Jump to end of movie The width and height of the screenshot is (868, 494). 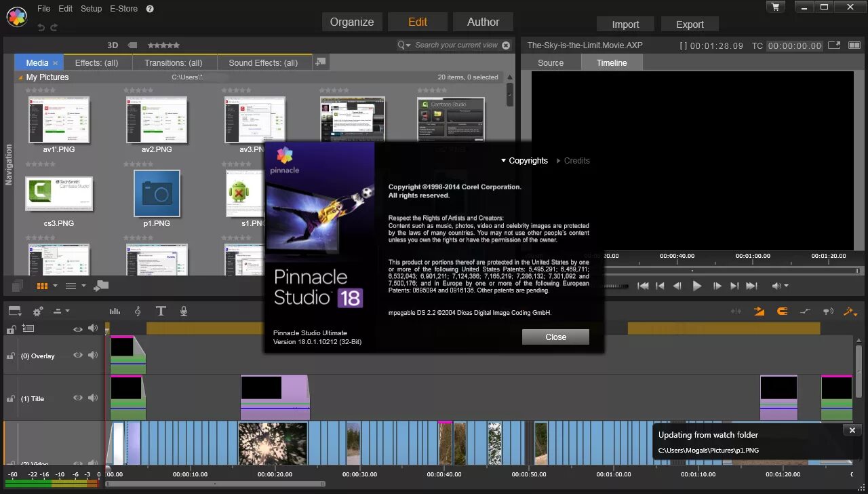point(751,286)
